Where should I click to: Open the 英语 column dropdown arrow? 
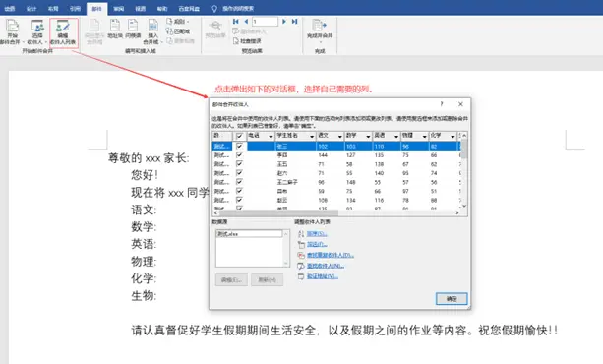396,136
